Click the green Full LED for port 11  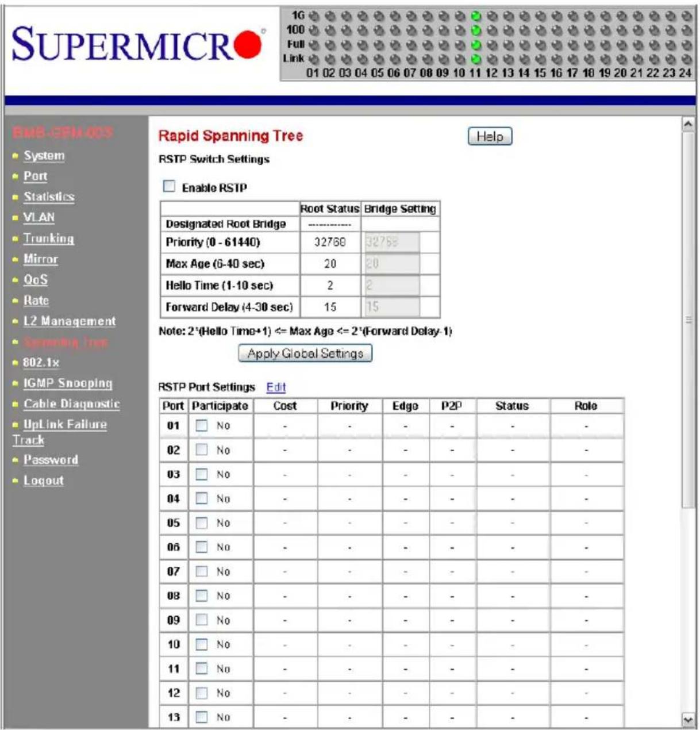click(475, 44)
